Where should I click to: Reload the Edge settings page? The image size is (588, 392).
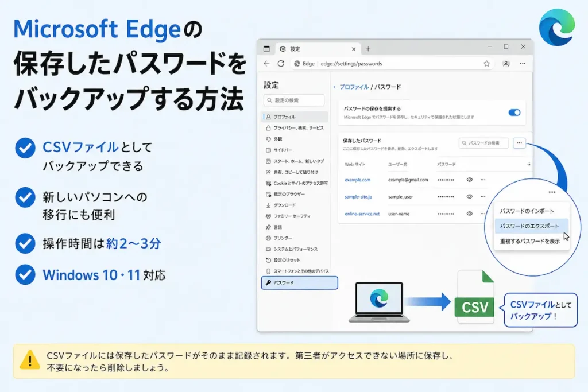pyautogui.click(x=281, y=64)
